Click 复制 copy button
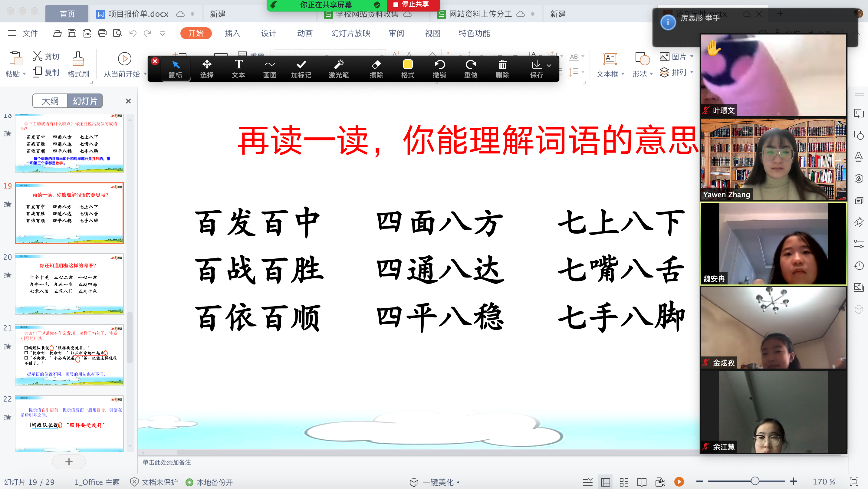This screenshot has width=868, height=489. point(46,72)
